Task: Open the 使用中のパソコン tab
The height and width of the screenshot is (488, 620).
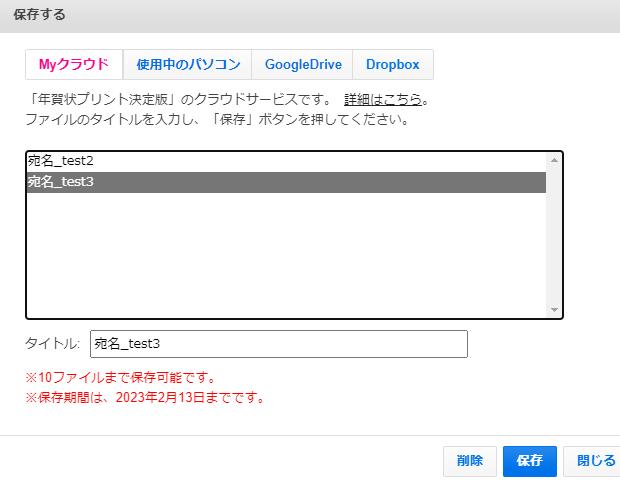Action: pyautogui.click(x=188, y=65)
